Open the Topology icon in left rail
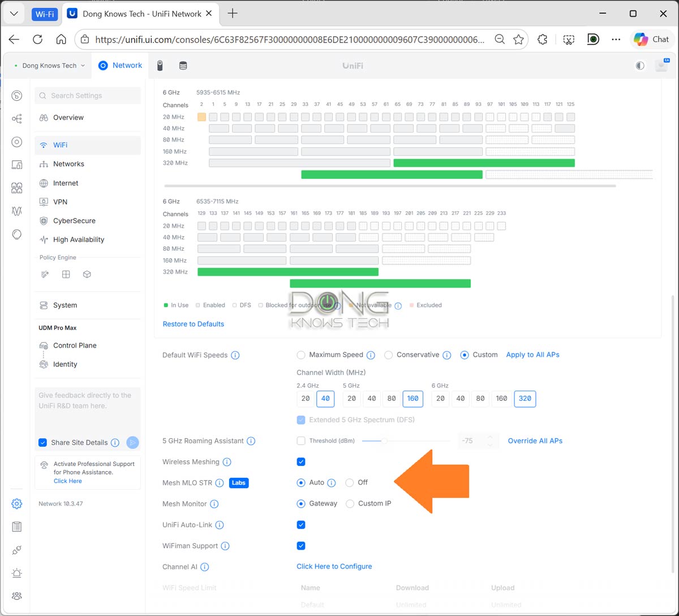The width and height of the screenshot is (679, 616). coord(17,119)
